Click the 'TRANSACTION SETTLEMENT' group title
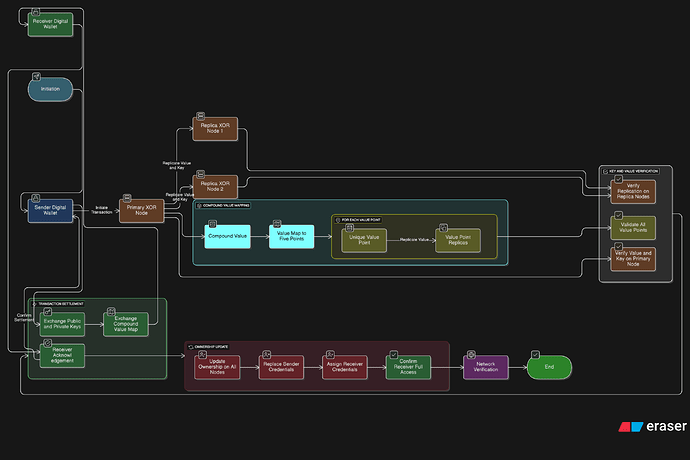 click(61, 304)
